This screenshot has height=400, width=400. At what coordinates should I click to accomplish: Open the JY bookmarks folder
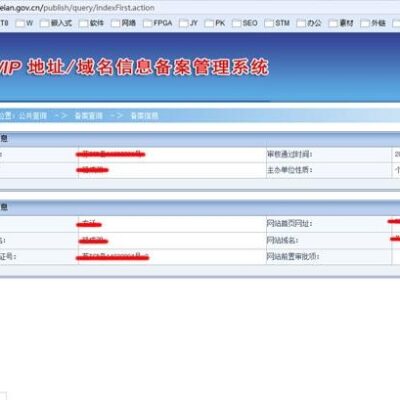188,23
